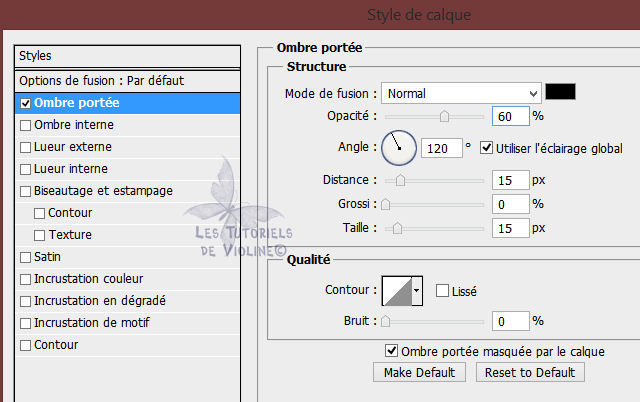Open the Mode de fusion dropdown

pos(460,93)
